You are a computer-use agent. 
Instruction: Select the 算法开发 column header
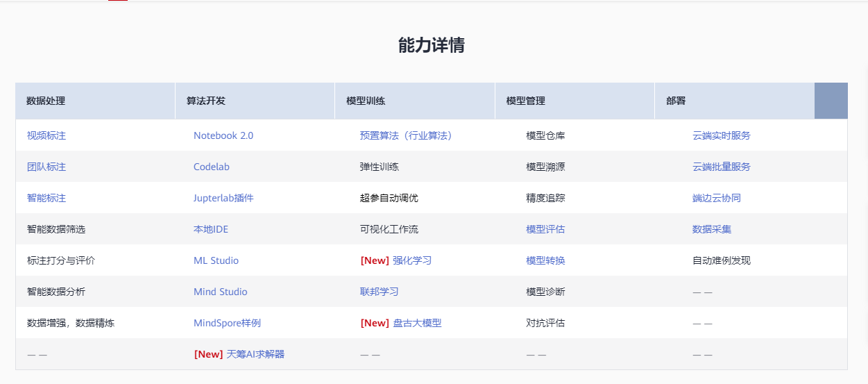[x=255, y=101]
